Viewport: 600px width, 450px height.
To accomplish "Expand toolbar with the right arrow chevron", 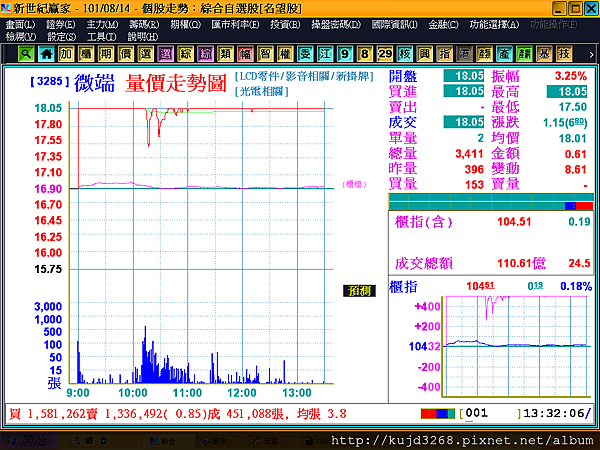I will [x=591, y=55].
